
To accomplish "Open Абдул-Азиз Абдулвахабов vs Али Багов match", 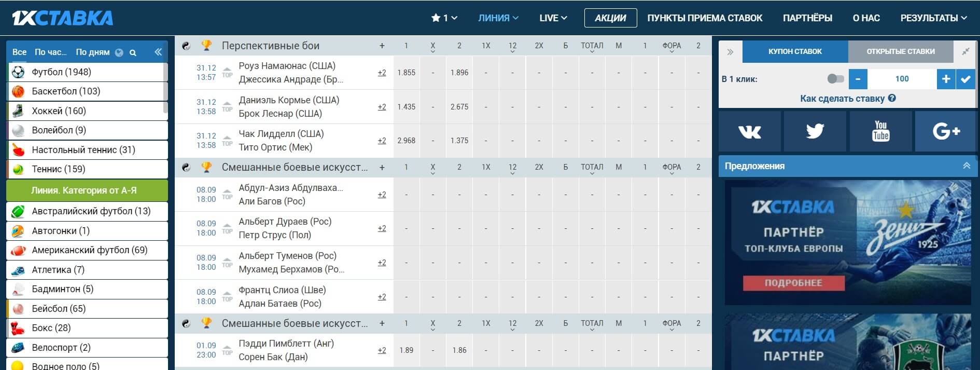I will click(x=290, y=195).
